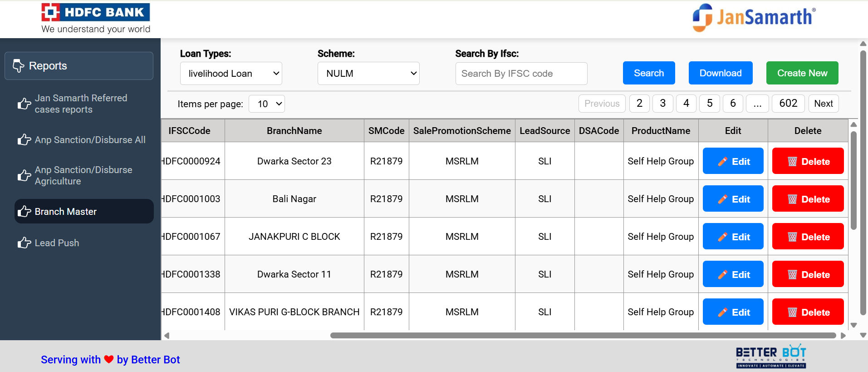Image resolution: width=868 pixels, height=372 pixels.
Task: Click thumbs-up icon beside Anp Sanction/Disburse All
Action: tap(24, 140)
